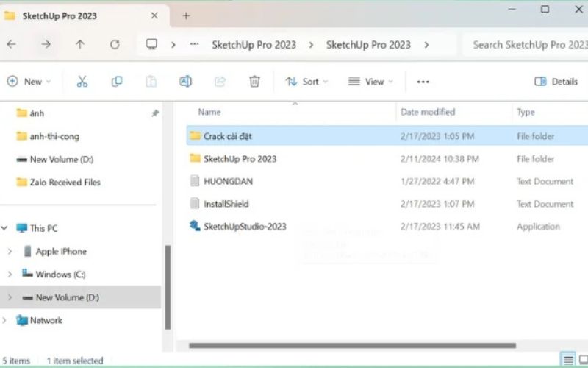588x368 pixels.
Task: Expand chevron after the monitor icon
Action: click(x=173, y=45)
